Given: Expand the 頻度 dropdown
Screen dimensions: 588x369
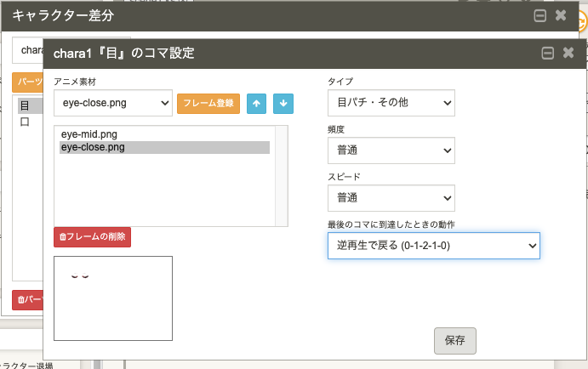Looking at the screenshot, I should (391, 150).
